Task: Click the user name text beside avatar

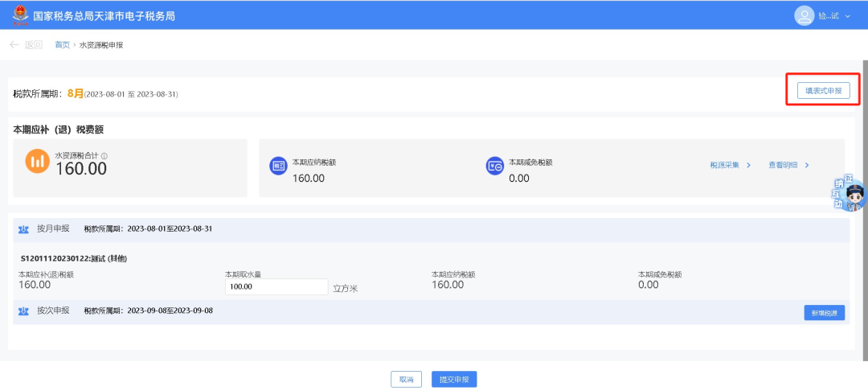Action: (x=829, y=17)
